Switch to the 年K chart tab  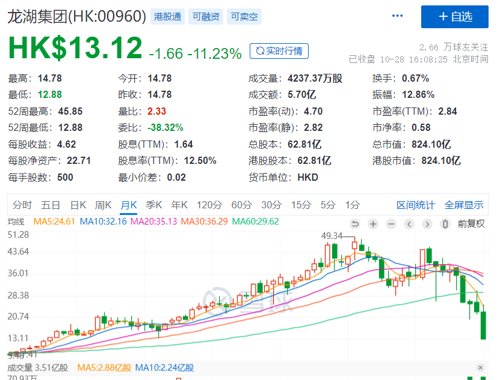coord(179,205)
